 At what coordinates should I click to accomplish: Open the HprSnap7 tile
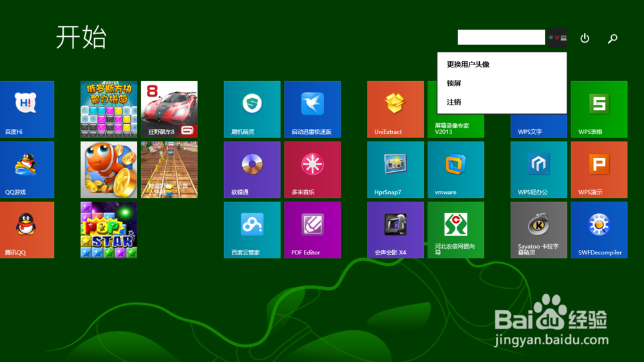[395, 169]
